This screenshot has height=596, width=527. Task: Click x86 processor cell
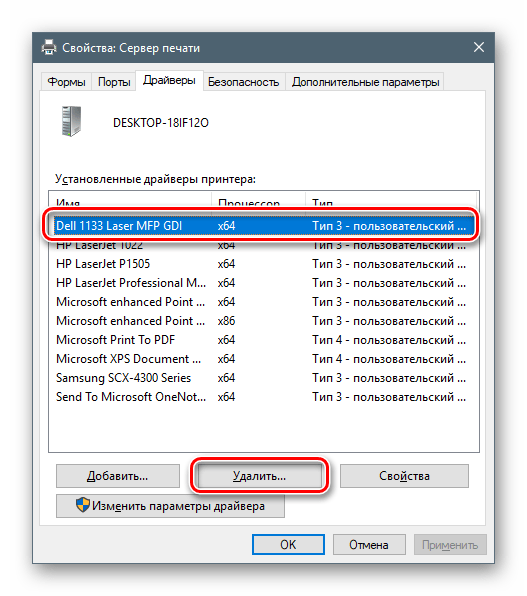coord(226,321)
